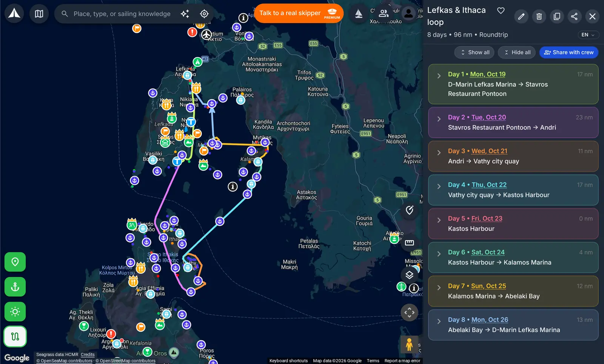Share the route with share icon
The width and height of the screenshot is (604, 364).
click(574, 16)
